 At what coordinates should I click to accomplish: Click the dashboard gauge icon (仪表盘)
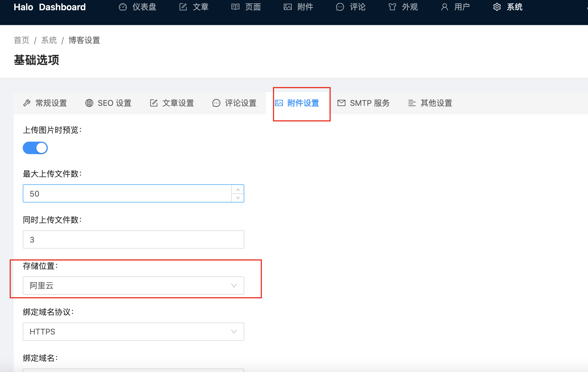[123, 7]
